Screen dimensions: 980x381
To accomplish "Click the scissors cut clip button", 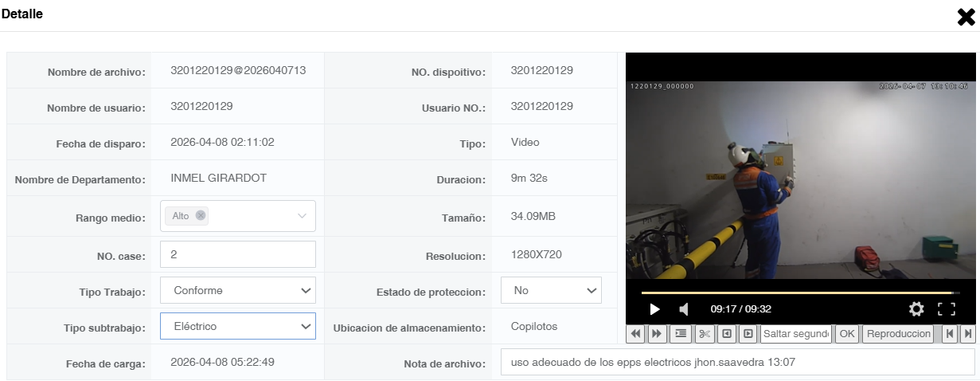I will click(705, 334).
